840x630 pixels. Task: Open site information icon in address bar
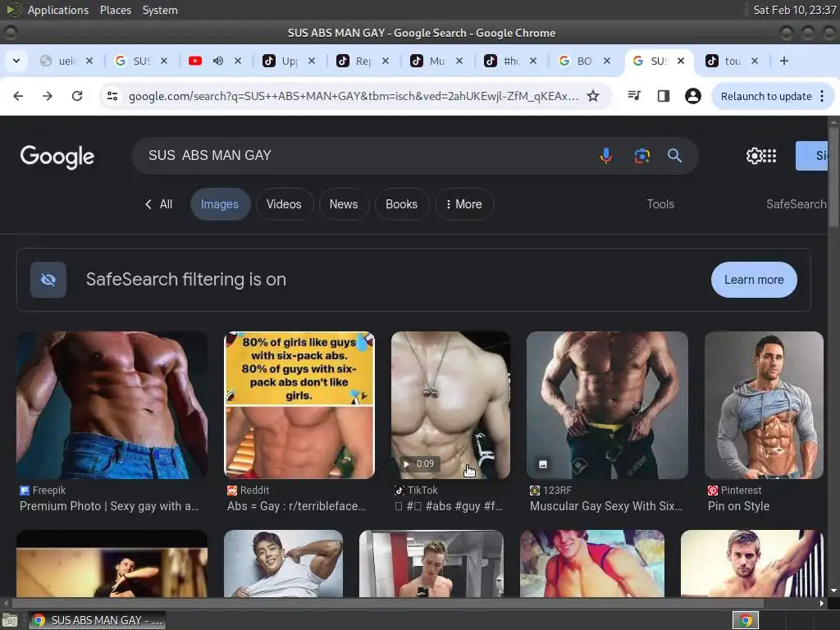[112, 96]
